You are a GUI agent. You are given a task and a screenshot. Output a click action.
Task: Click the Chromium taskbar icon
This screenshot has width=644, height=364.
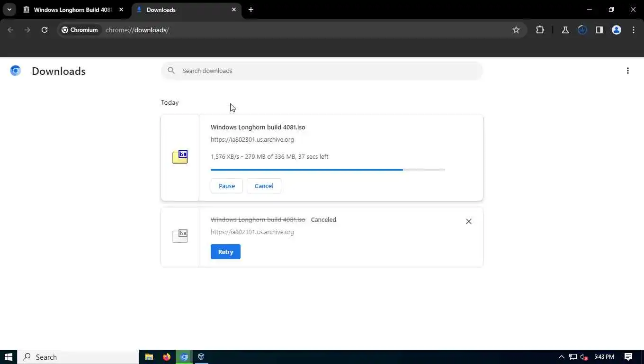click(184, 357)
